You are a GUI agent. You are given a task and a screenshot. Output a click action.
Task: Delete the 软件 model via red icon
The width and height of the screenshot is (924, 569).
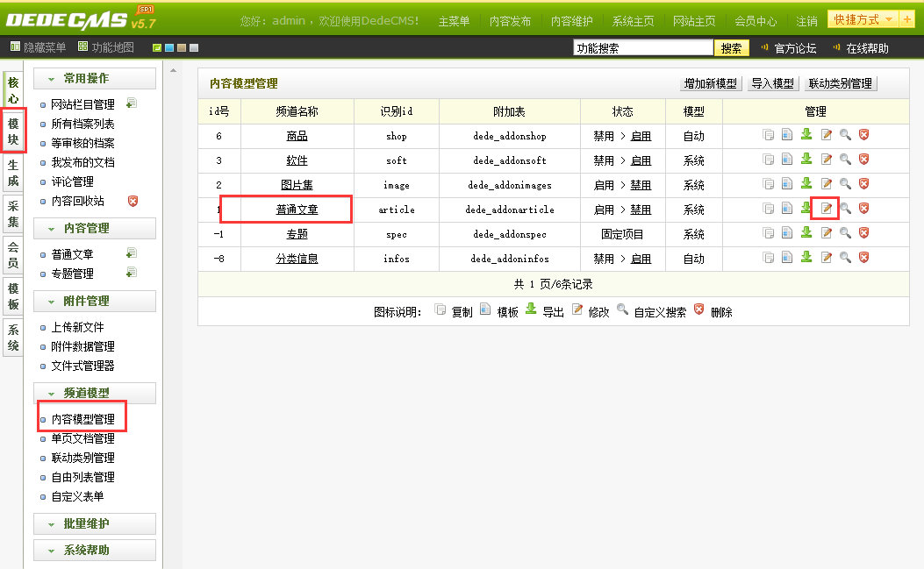tap(864, 160)
